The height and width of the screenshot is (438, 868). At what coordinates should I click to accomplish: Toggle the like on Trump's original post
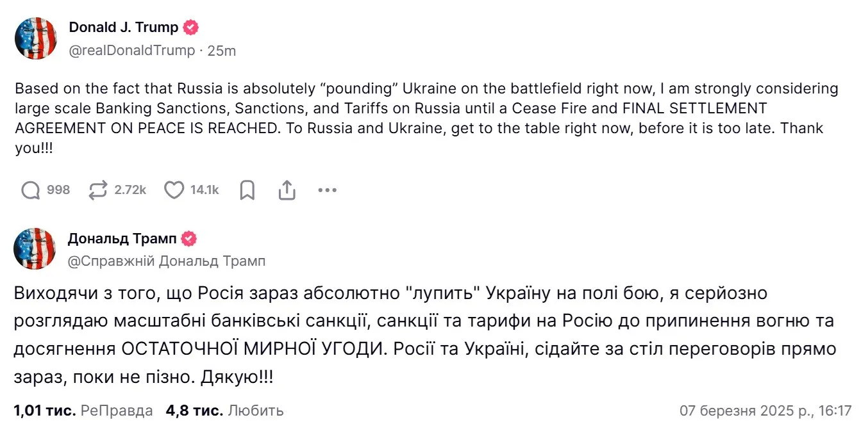(x=174, y=190)
